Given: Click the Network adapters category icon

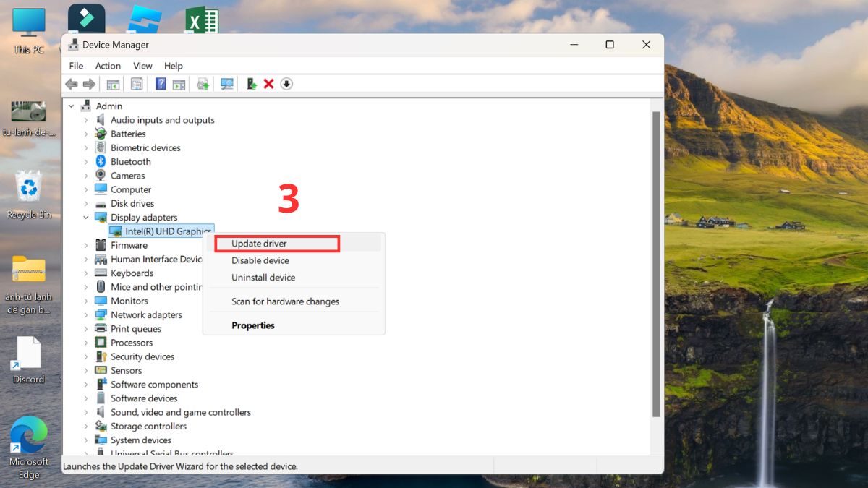Looking at the screenshot, I should [x=101, y=315].
